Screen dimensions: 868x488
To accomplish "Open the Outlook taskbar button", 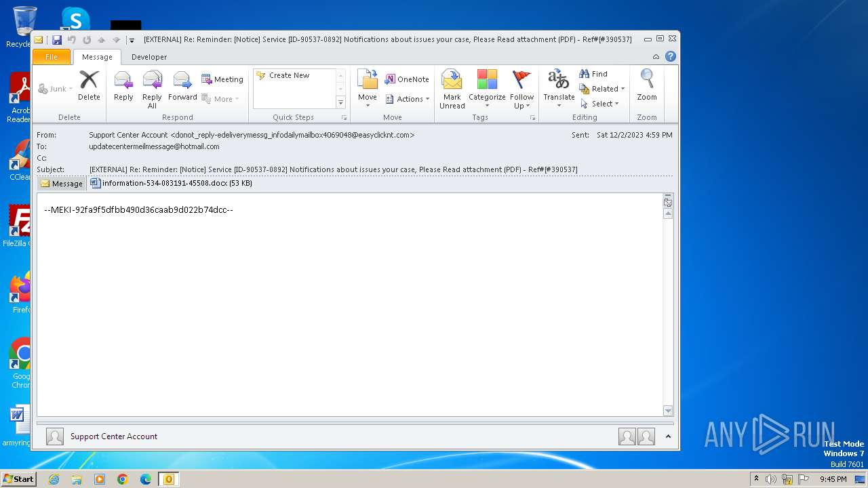I will coord(168,479).
